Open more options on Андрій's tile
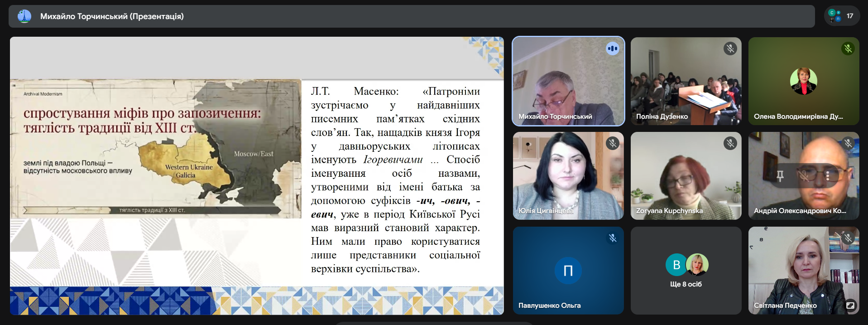 [828, 176]
